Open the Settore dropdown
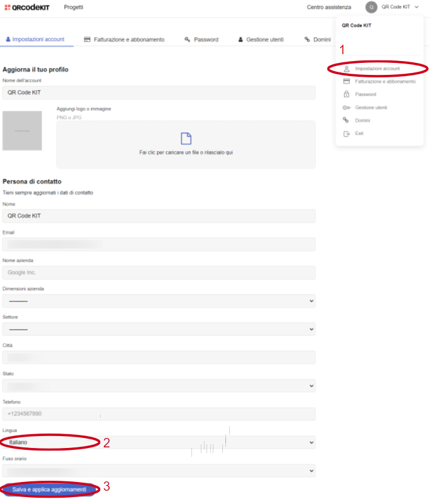Screen dimensions: 430x504 (x=159, y=329)
